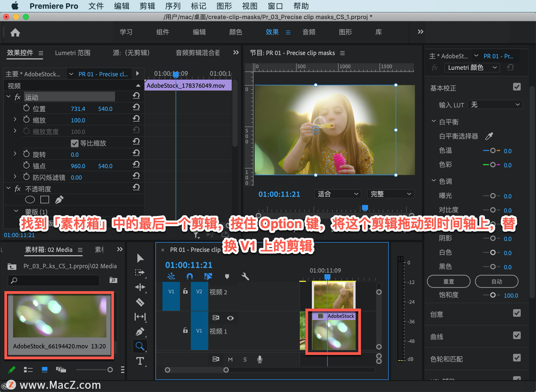The image size is (536, 392).
Task: Disable Basic Correction (基本校正) checkbox
Action: [x=517, y=87]
